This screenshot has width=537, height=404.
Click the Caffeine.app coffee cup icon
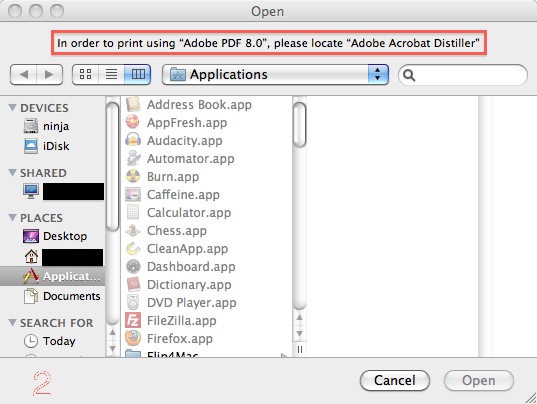(133, 194)
